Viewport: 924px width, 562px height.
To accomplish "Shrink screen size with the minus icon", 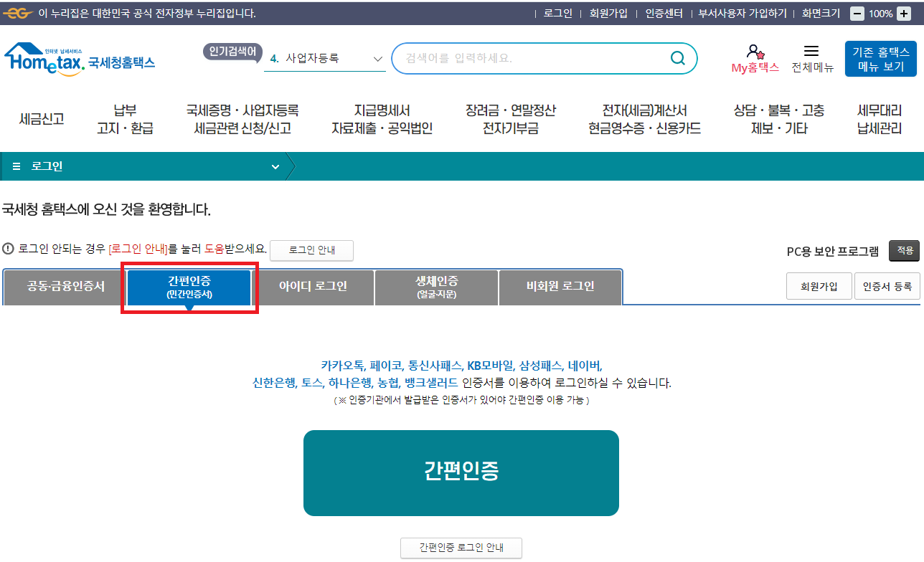I will 857,12.
